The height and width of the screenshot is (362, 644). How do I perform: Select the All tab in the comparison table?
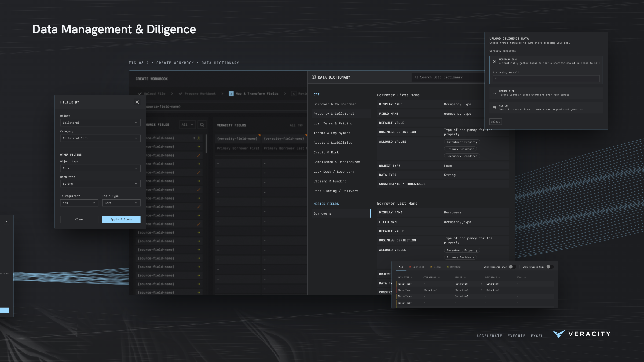coord(401,267)
